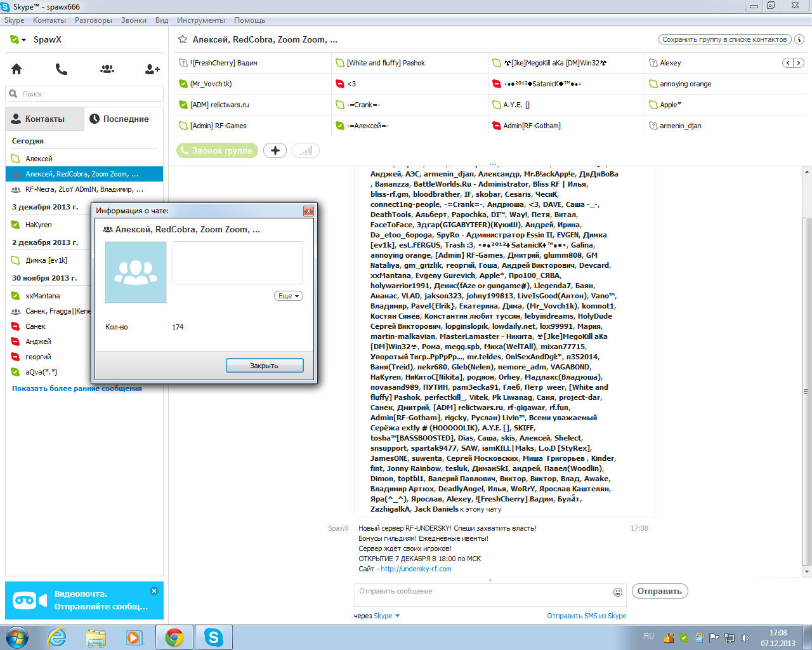Screen dimensions: 812x650
Task: Save group via Сохранить группу button
Action: pyautogui.click(x=724, y=39)
